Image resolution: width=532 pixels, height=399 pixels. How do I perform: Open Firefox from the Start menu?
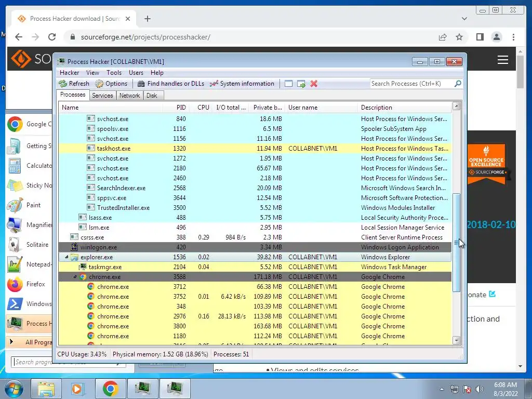click(29, 284)
